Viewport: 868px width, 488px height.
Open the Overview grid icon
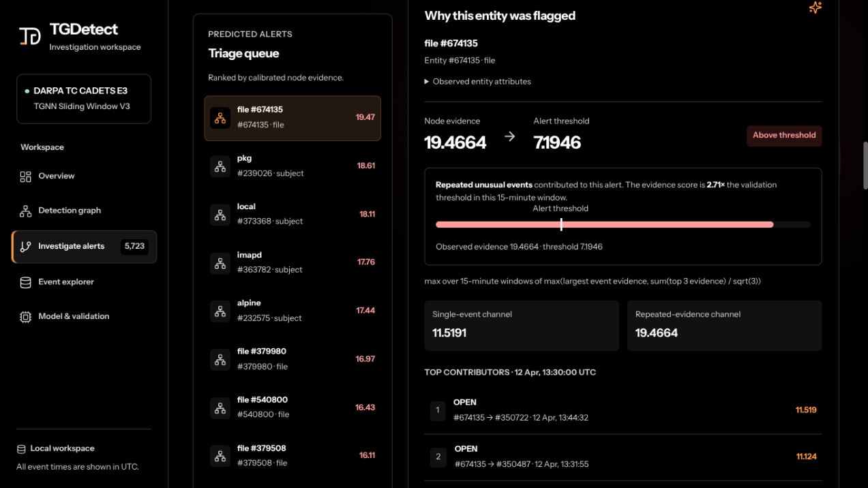click(x=25, y=177)
